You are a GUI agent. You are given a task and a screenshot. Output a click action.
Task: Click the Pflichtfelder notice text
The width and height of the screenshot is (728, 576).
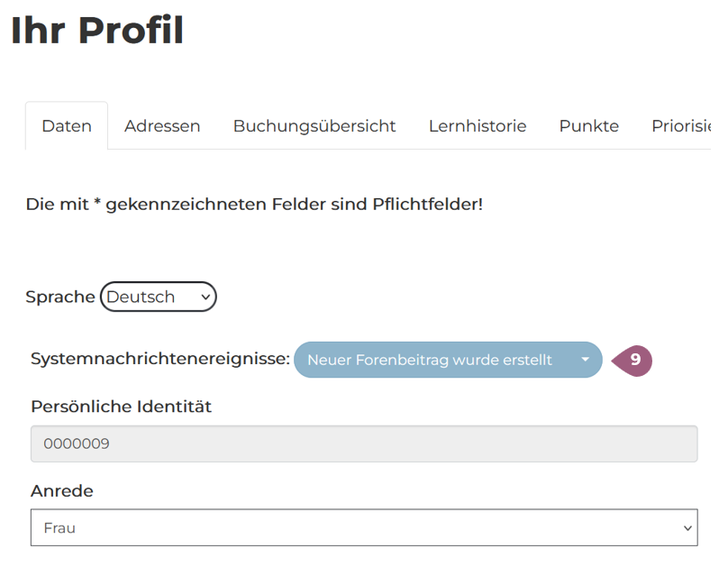click(x=254, y=204)
